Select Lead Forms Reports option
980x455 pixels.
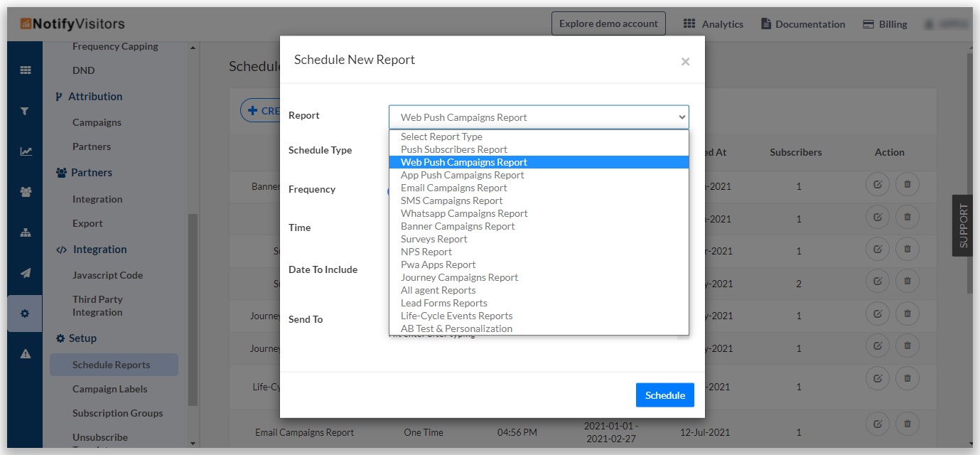coord(539,303)
